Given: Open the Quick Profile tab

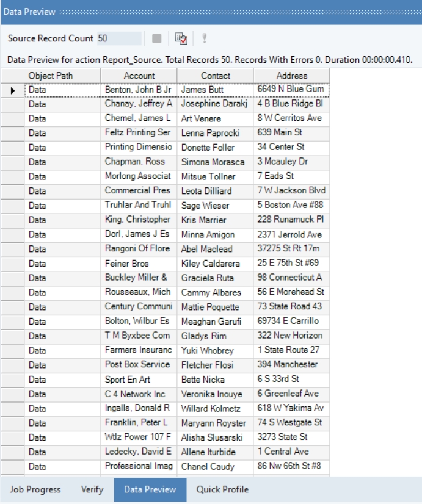Looking at the screenshot, I should tap(222, 489).
